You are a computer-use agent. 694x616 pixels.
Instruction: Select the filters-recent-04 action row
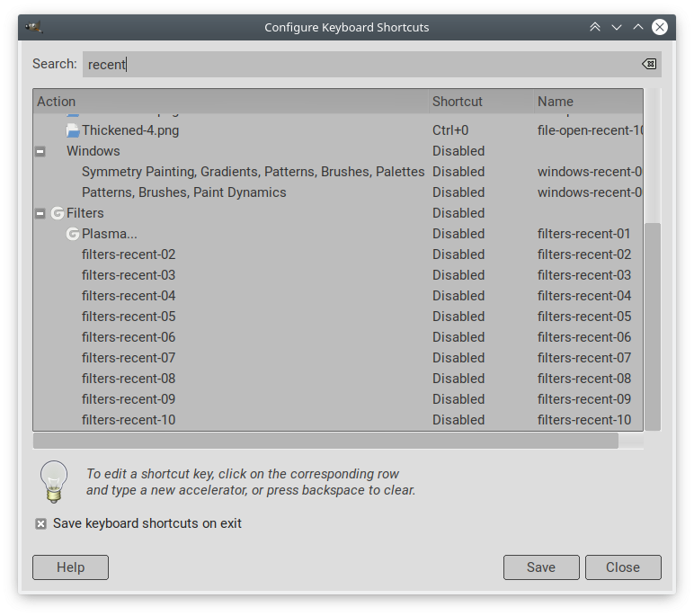click(338, 296)
